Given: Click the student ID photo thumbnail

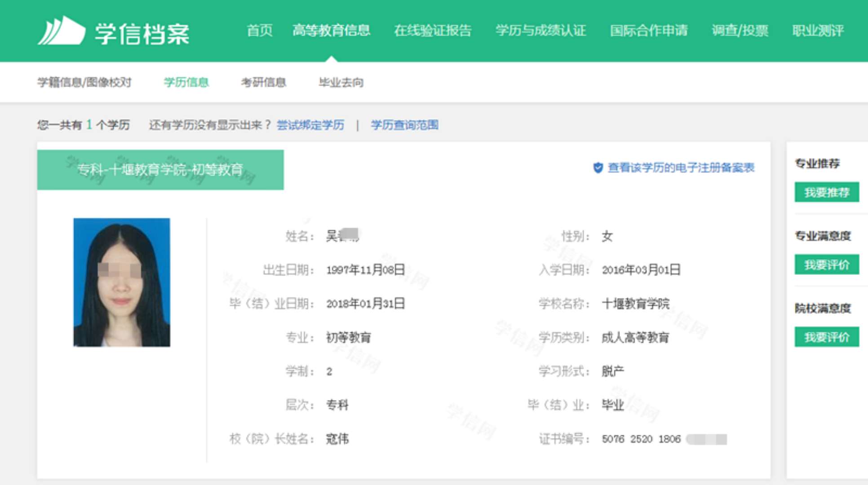Looking at the screenshot, I should (122, 282).
